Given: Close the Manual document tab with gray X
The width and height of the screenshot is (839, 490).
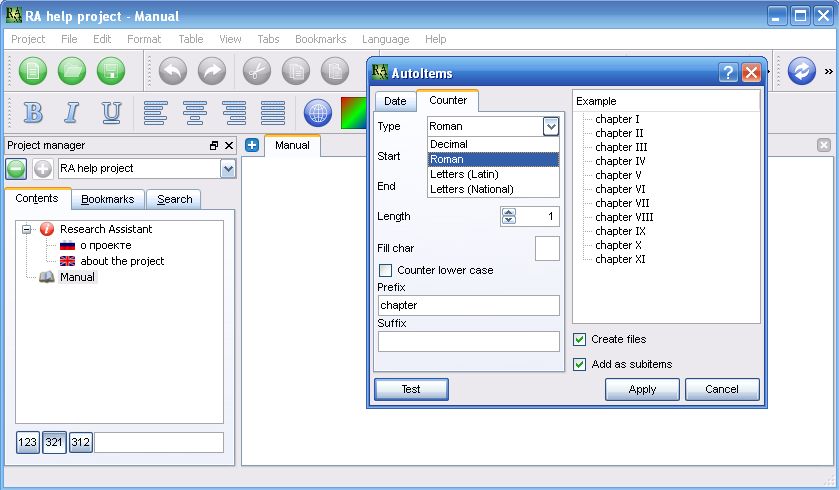Looking at the screenshot, I should 824,145.
